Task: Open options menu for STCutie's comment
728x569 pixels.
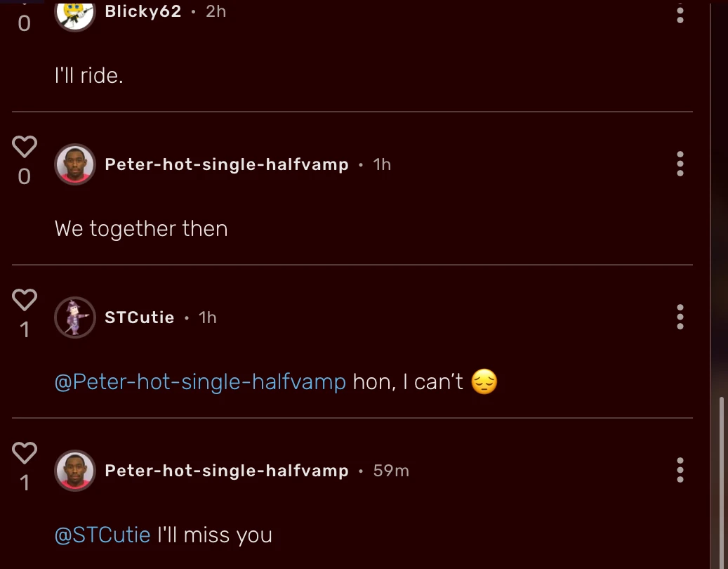Action: 680,318
